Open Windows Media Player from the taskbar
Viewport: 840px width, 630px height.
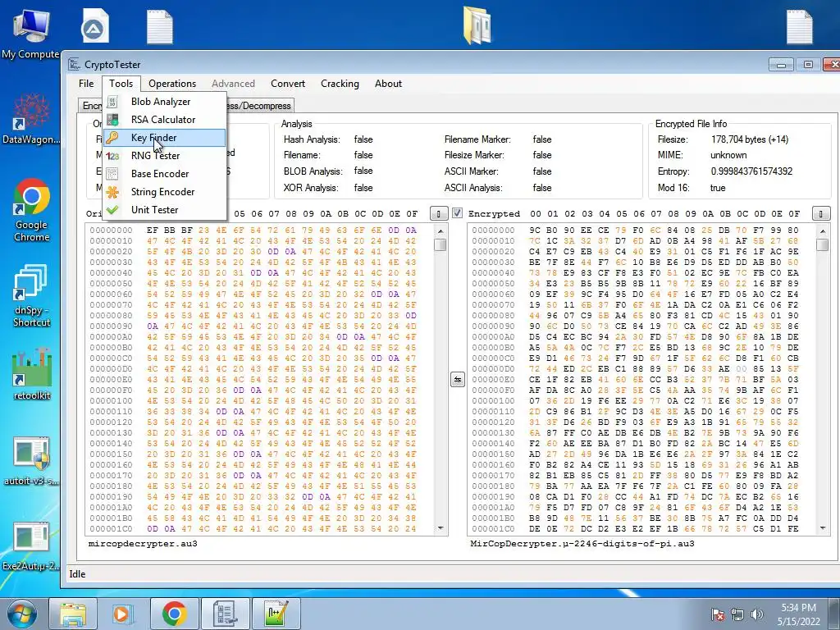click(123, 614)
